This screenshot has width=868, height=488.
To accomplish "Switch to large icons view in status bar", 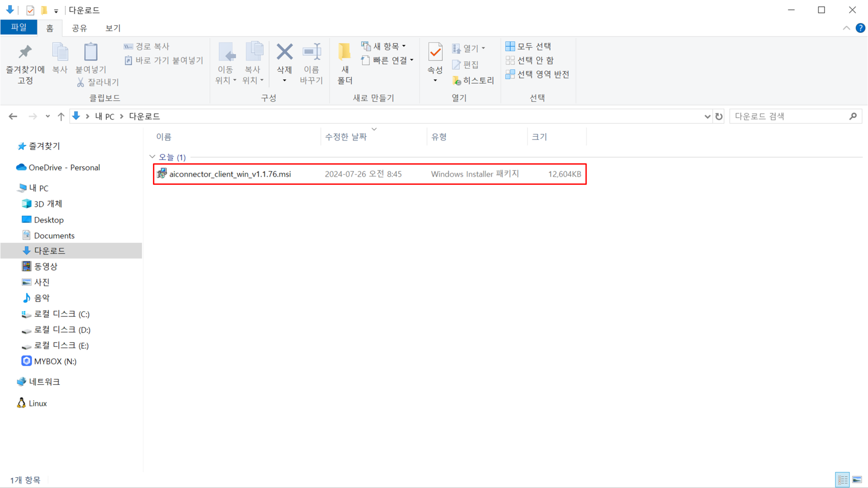I will pyautogui.click(x=857, y=480).
